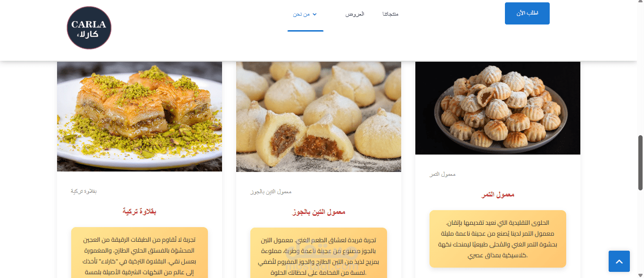Viewport: 644px width, 278px height.
Task: Open the من نحن menu item
Action: (x=301, y=14)
